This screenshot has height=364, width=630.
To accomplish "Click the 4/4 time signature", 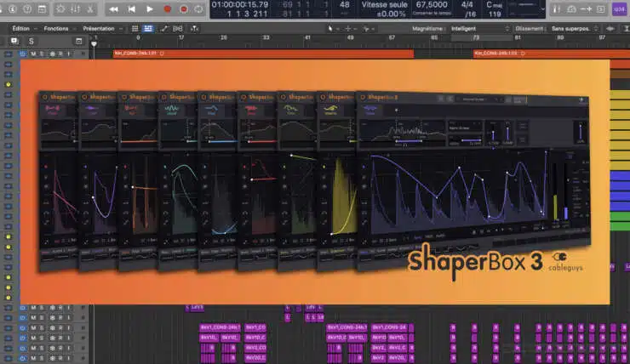I will coord(467,5).
